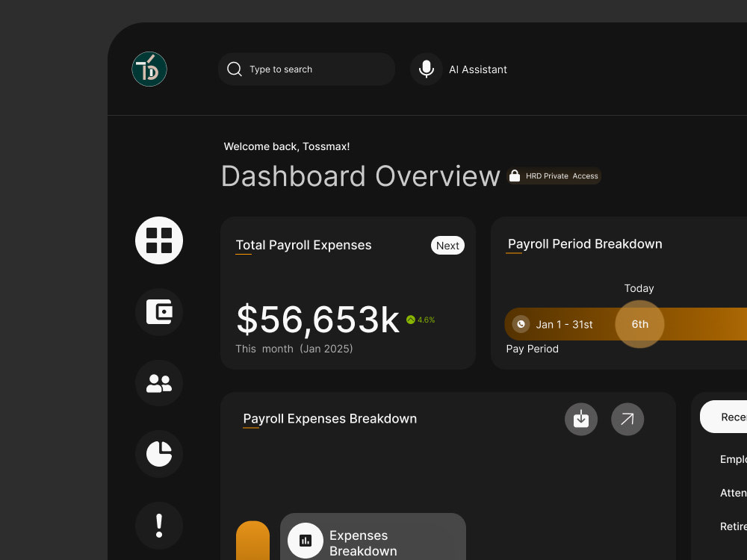The image size is (747, 560).
Task: Click the 6th Today marker on timeline
Action: point(640,324)
